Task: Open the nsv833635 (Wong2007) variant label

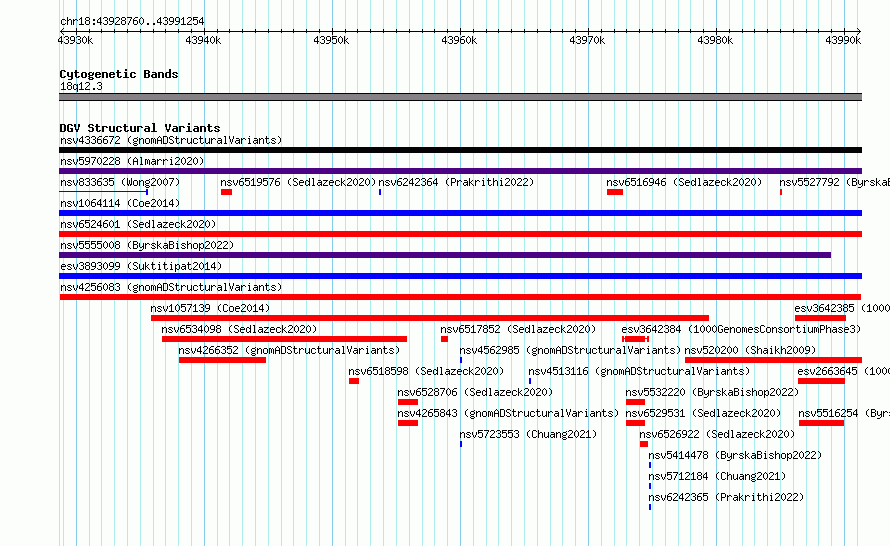Action: pyautogui.click(x=120, y=182)
